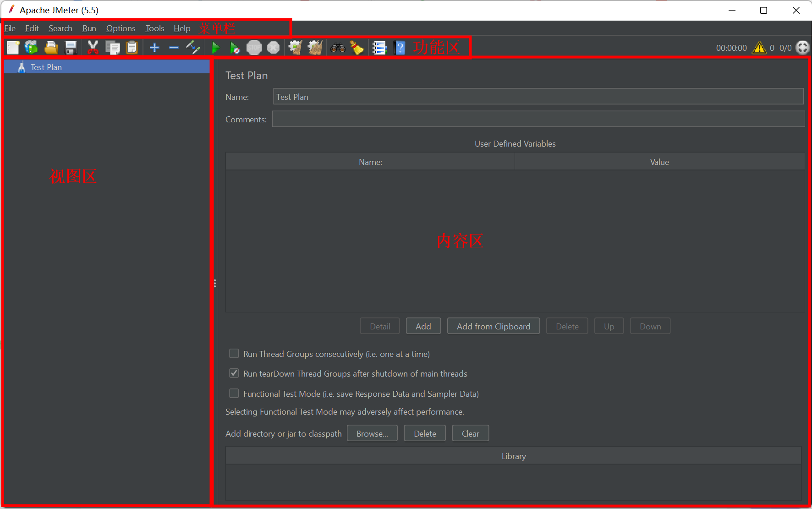Click the Cut scissors icon
Image resolution: width=812 pixels, height=509 pixels.
pos(93,47)
